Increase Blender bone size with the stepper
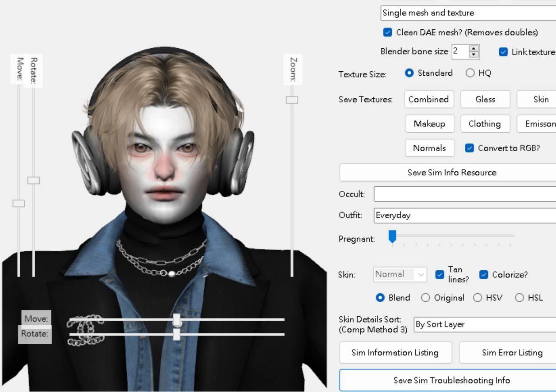Viewport: 556px width, 392px height. pyautogui.click(x=473, y=49)
